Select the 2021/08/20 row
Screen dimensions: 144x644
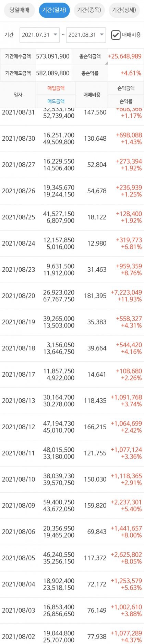[72, 296]
